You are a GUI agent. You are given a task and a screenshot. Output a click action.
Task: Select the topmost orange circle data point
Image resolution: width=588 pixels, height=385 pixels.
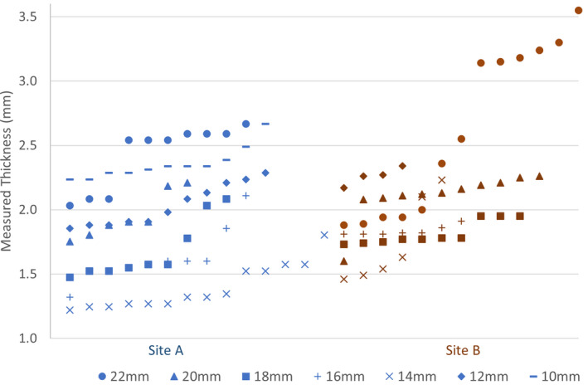click(x=579, y=10)
